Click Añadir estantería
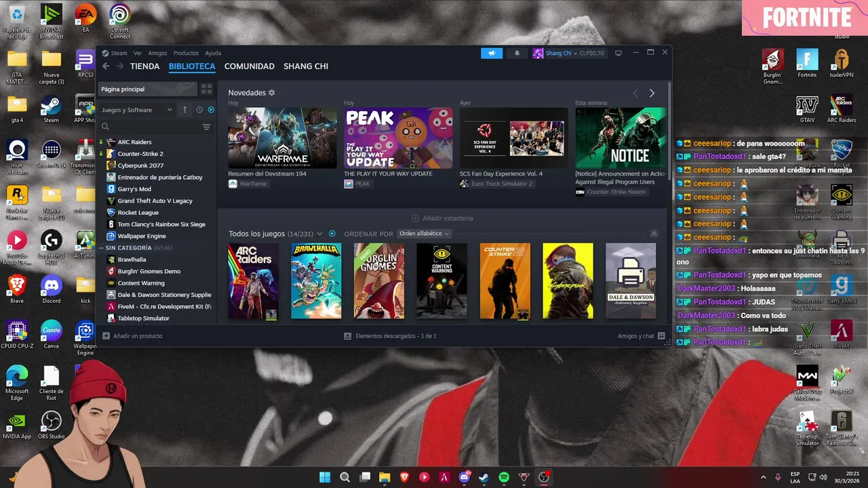Screen dimensions: 868x488 pyautogui.click(x=442, y=218)
